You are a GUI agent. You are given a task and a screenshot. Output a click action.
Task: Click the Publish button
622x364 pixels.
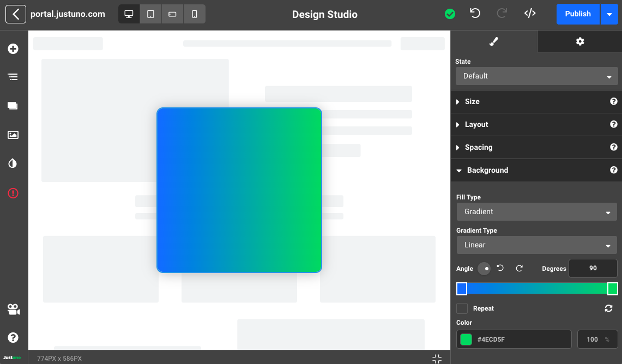click(578, 14)
